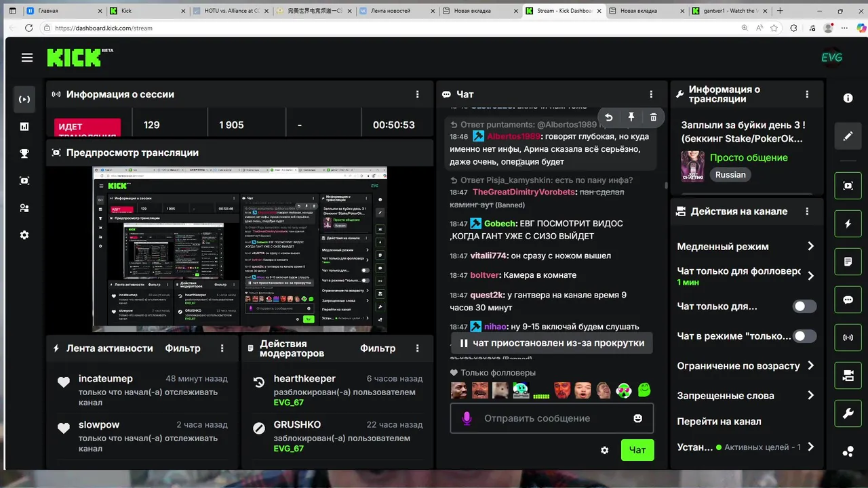Switch to the Лента новостей browser tab
The height and width of the screenshot is (488, 868).
[397, 11]
